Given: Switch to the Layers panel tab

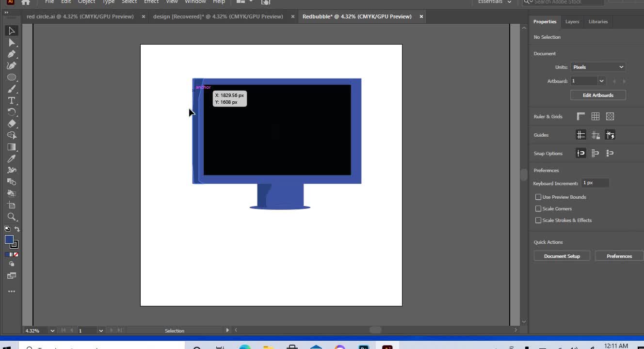Looking at the screenshot, I should [572, 21].
